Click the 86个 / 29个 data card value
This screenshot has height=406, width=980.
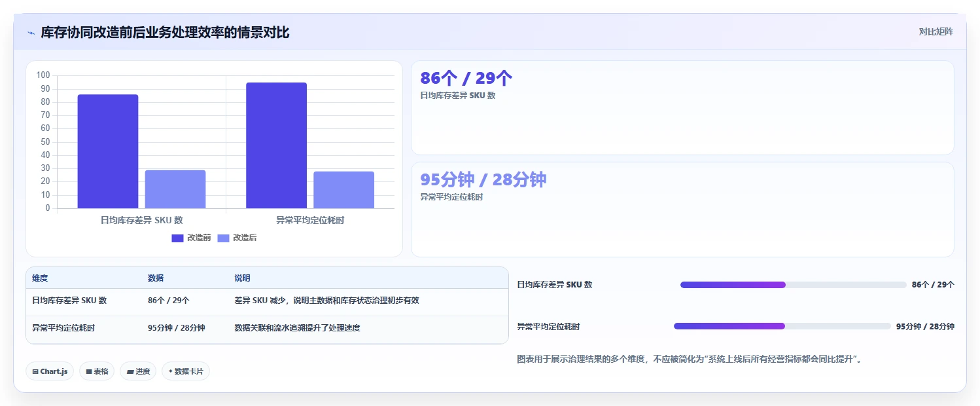point(466,79)
